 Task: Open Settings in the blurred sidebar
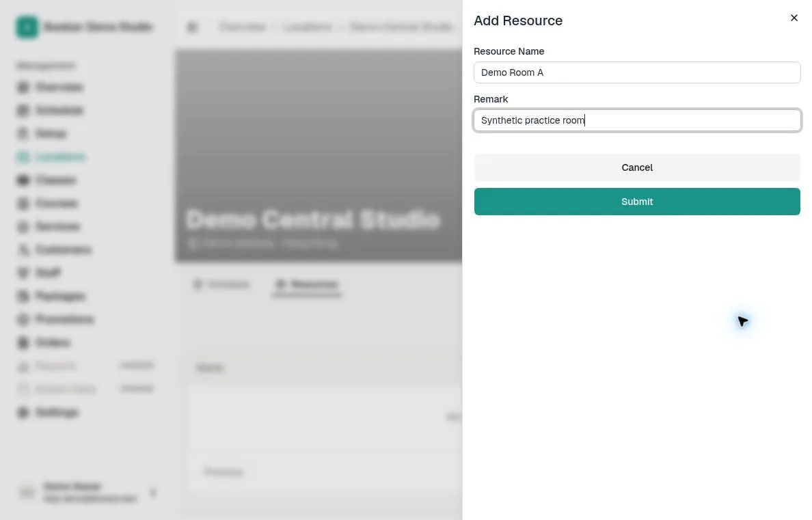click(x=48, y=412)
